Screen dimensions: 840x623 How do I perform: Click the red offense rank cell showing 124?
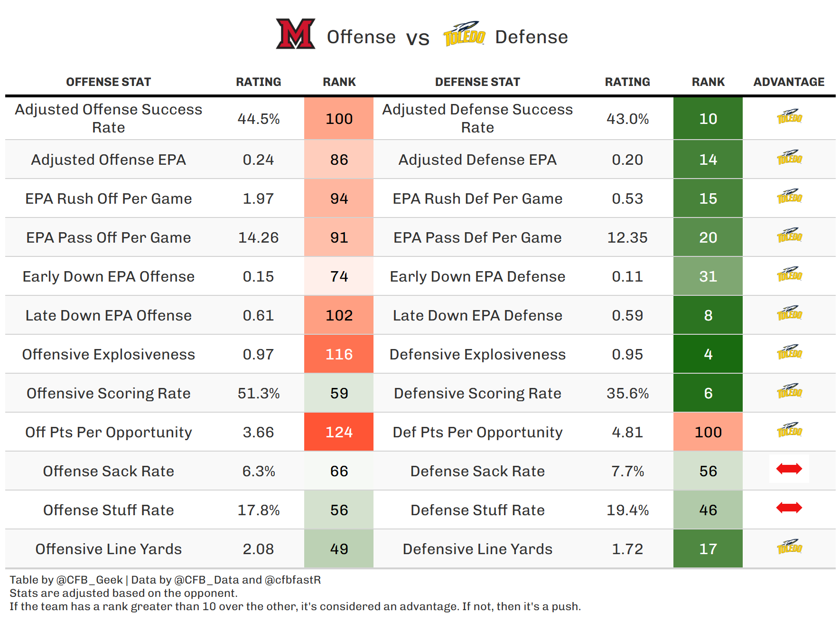(339, 432)
